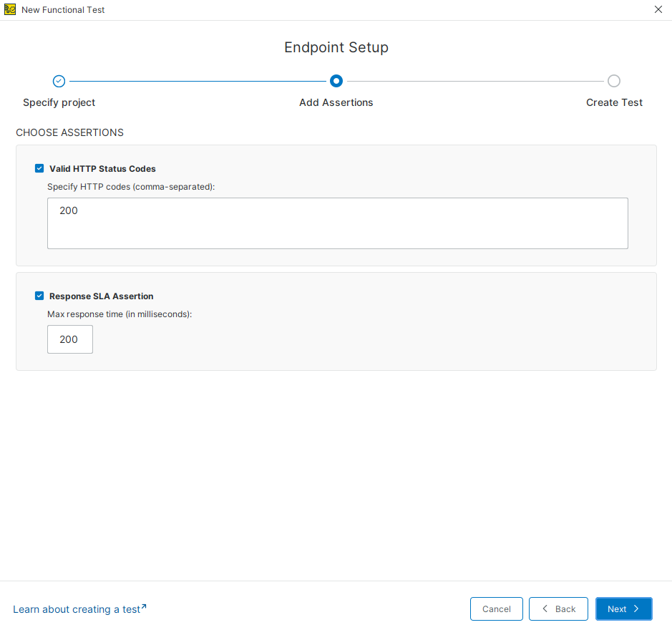Go Back to previous step
Image resolution: width=672 pixels, height=635 pixels.
click(558, 609)
